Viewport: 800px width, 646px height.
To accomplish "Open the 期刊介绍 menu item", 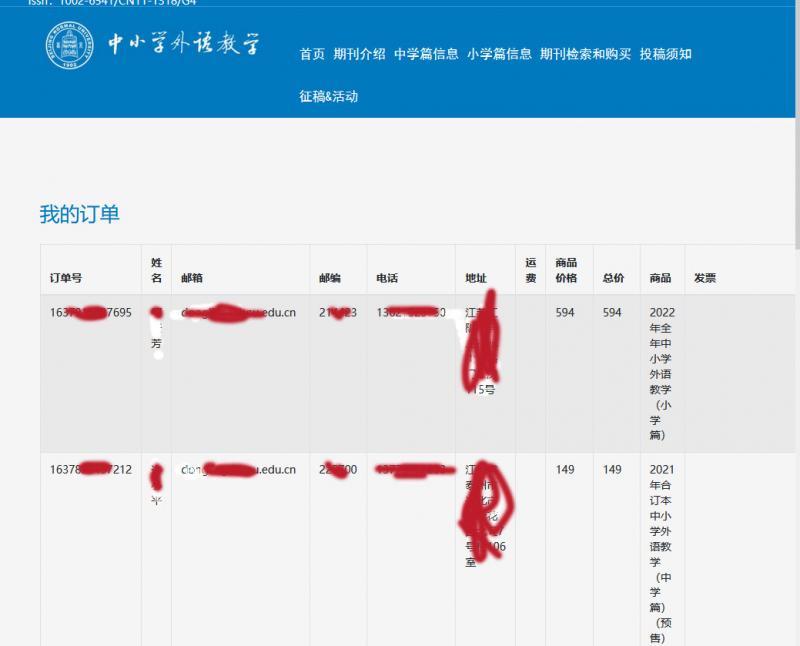I will pos(359,54).
